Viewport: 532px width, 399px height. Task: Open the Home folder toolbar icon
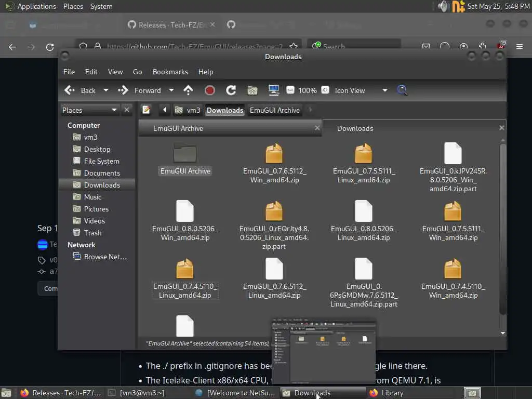252,90
